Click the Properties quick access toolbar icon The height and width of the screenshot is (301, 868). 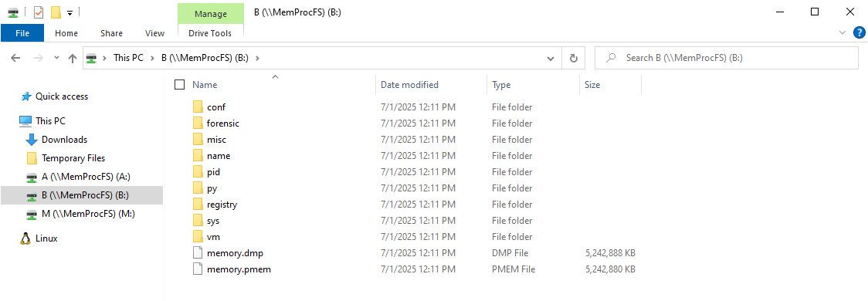pos(39,12)
